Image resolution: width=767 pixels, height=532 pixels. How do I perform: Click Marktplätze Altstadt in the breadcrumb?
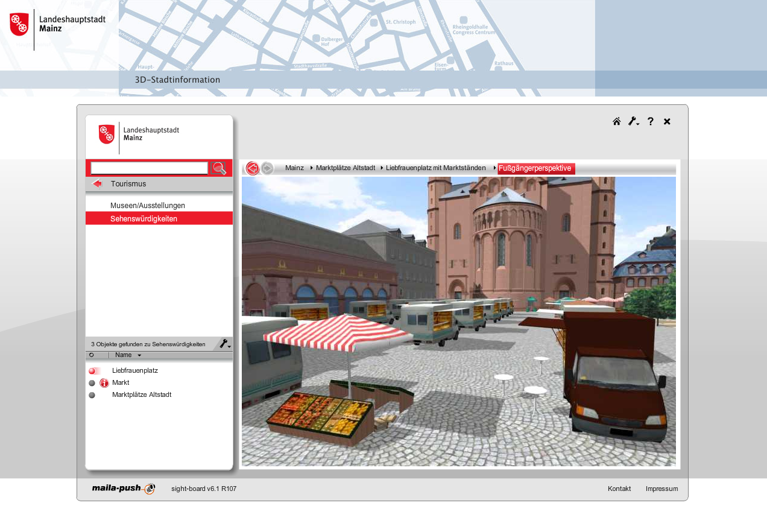345,168
